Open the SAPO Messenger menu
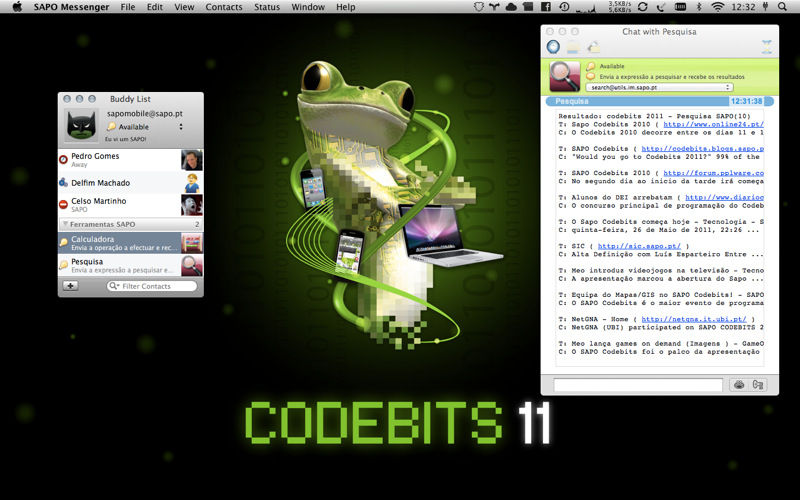Screen dimensions: 800x500 71,7
